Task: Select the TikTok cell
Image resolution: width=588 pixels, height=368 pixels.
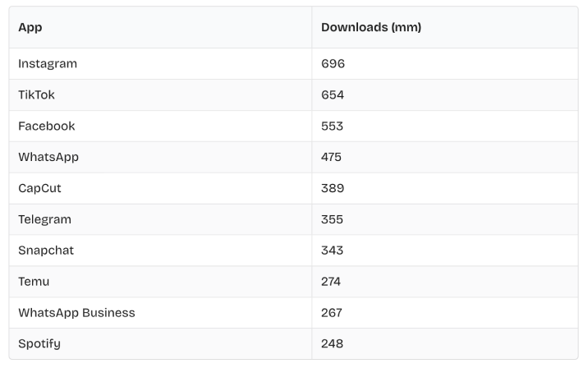Action: click(x=36, y=95)
